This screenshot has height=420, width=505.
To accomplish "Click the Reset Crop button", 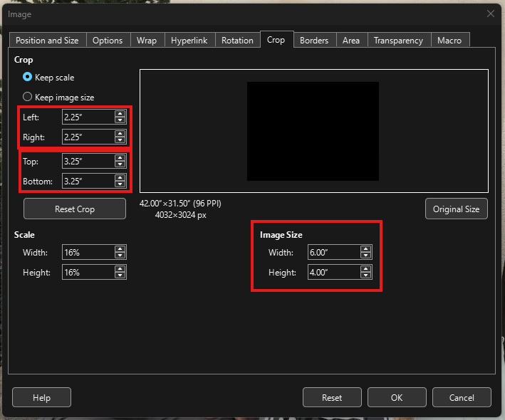I will (75, 209).
